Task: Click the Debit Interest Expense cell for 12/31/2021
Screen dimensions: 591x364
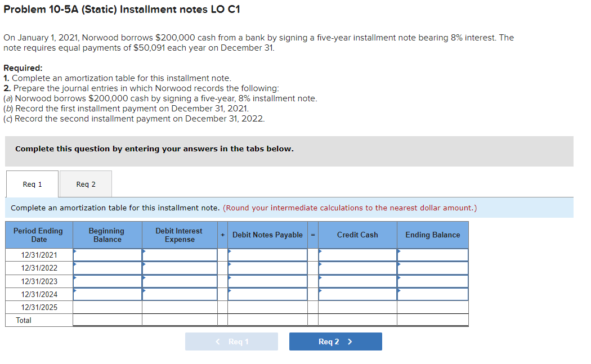Action: 179,254
